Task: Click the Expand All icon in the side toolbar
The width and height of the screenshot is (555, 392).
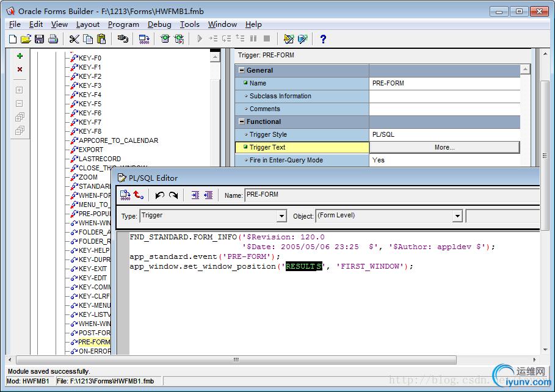Action: coord(20,117)
